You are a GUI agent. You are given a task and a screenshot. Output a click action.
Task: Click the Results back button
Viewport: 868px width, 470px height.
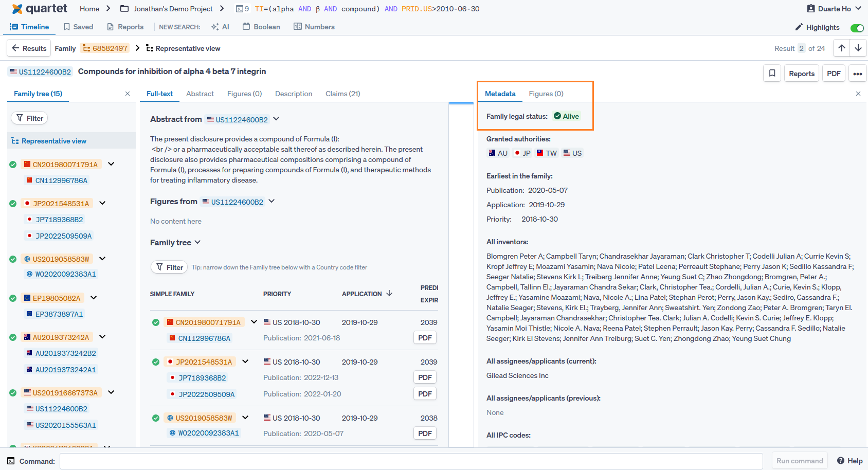29,48
